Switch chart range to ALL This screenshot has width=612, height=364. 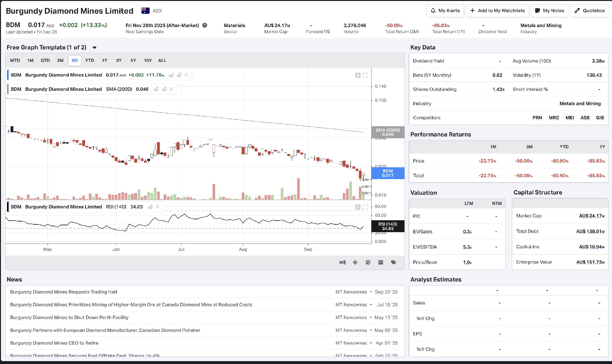point(162,61)
